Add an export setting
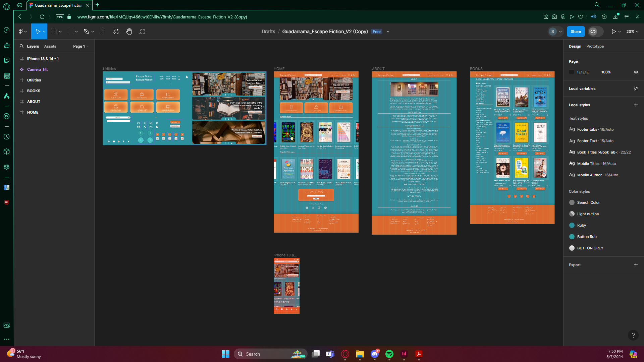Viewport: 644px width, 362px height. point(636,265)
